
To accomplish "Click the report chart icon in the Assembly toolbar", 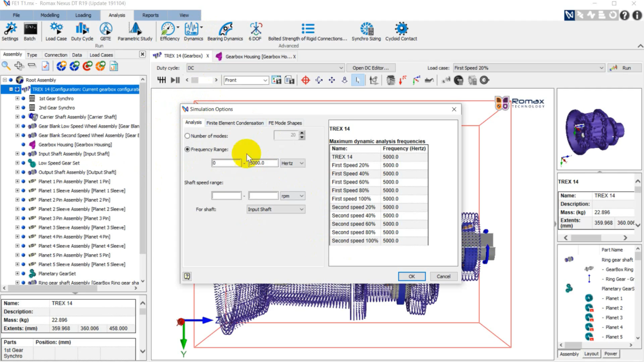I will 114,66.
